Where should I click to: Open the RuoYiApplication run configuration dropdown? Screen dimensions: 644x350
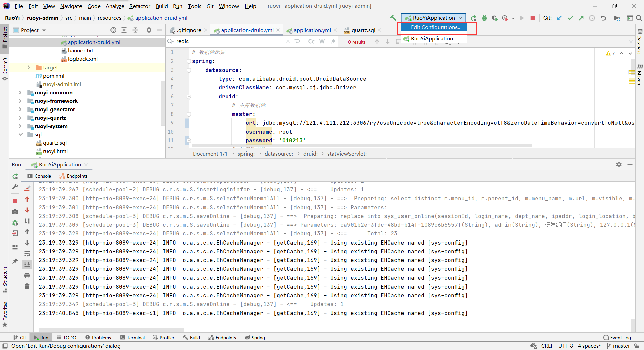pos(433,18)
